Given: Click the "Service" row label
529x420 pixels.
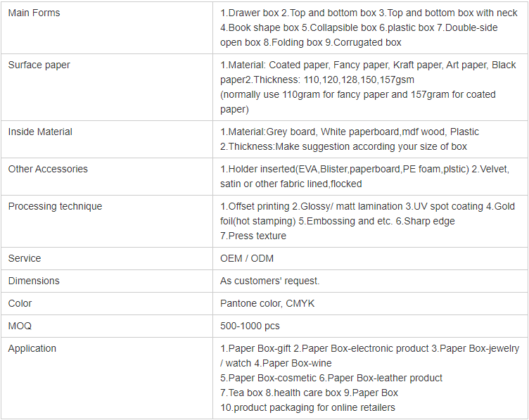Looking at the screenshot, I should pyautogui.click(x=25, y=258).
